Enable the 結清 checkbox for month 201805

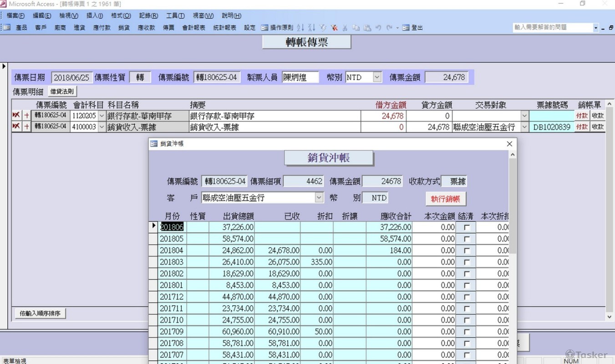[x=467, y=238]
